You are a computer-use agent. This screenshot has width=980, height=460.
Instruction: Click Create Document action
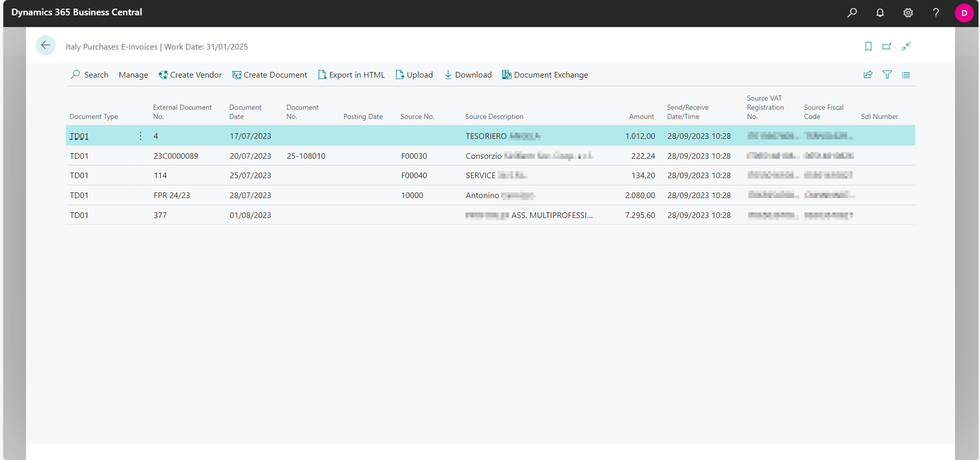point(269,75)
